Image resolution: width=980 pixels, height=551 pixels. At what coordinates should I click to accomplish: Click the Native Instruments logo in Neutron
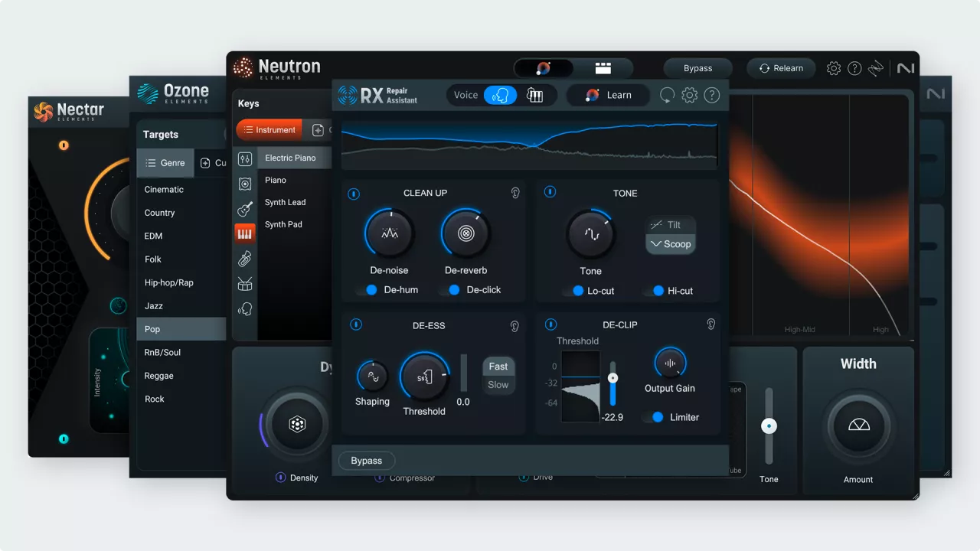click(906, 68)
